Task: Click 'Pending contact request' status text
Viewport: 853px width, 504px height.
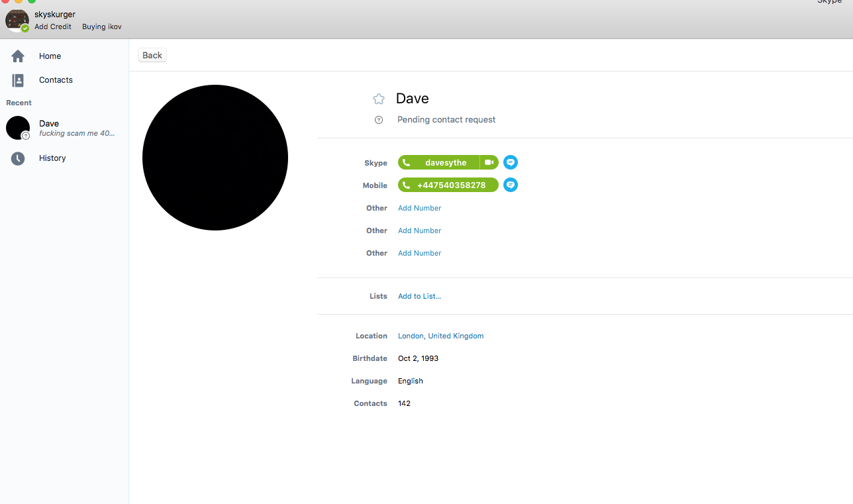Action: click(x=446, y=120)
